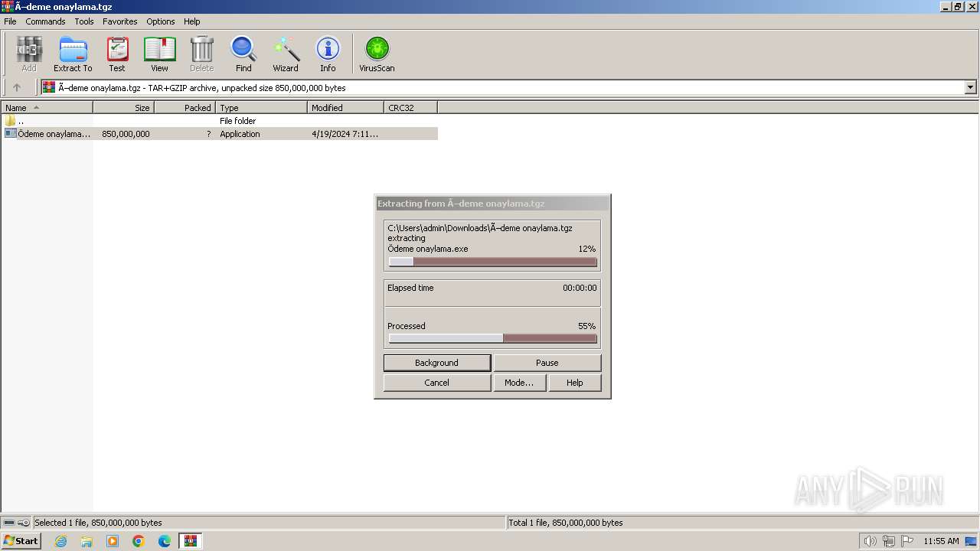Viewport: 980px width, 551px height.
Task: Click the 4/19/2024 modified date cell
Action: pos(345,134)
